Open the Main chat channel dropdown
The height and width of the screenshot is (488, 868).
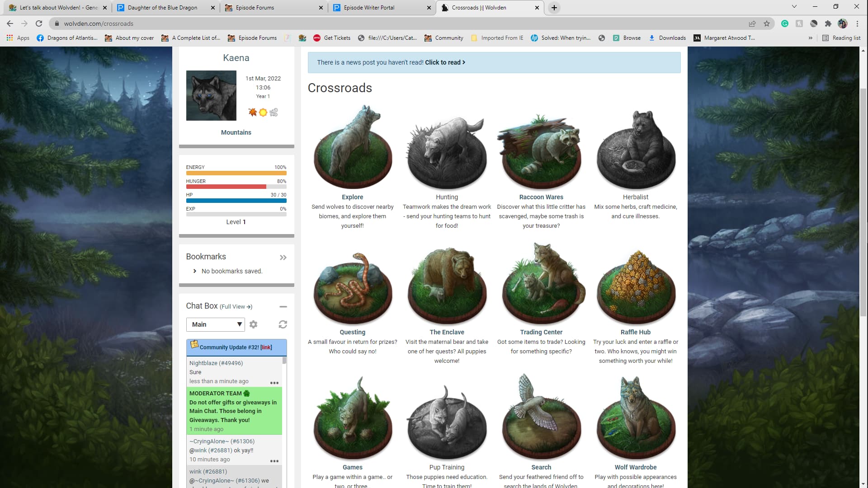tap(216, 324)
